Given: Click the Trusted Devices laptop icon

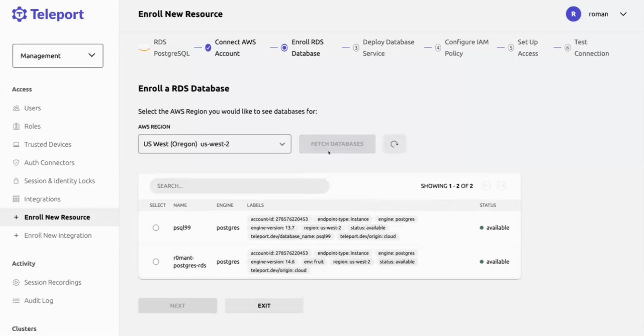Looking at the screenshot, I should (16, 144).
